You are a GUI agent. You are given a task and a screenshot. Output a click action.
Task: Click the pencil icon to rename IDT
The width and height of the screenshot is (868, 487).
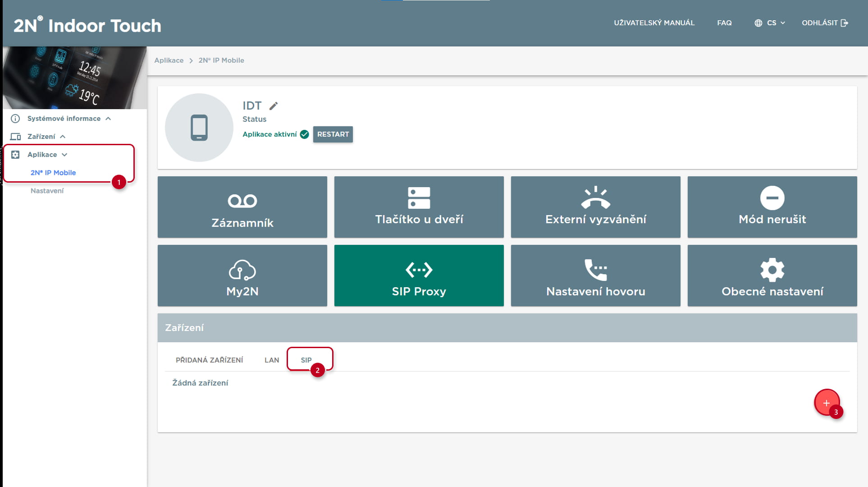274,106
